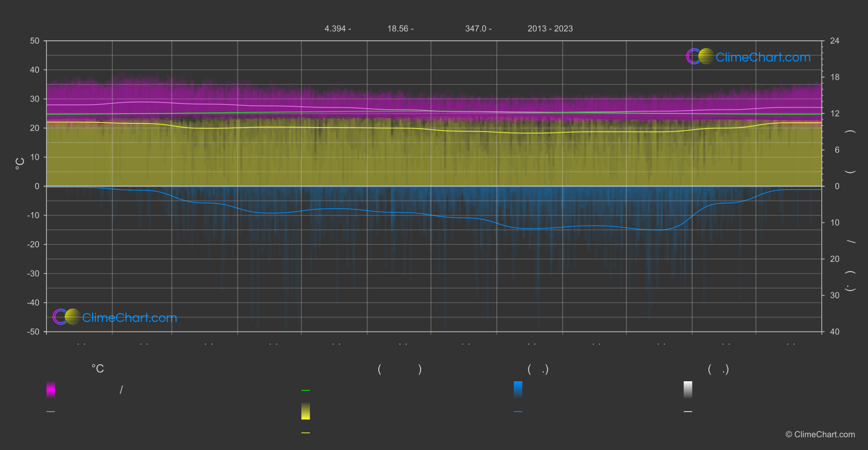Click the ClimeChart.com text at top right
Viewport: 868px width, 450px height.
[763, 57]
